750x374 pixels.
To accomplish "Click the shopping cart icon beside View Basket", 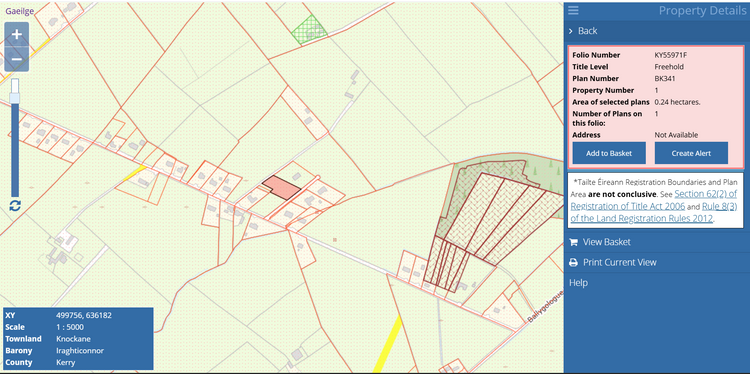I will pyautogui.click(x=574, y=242).
